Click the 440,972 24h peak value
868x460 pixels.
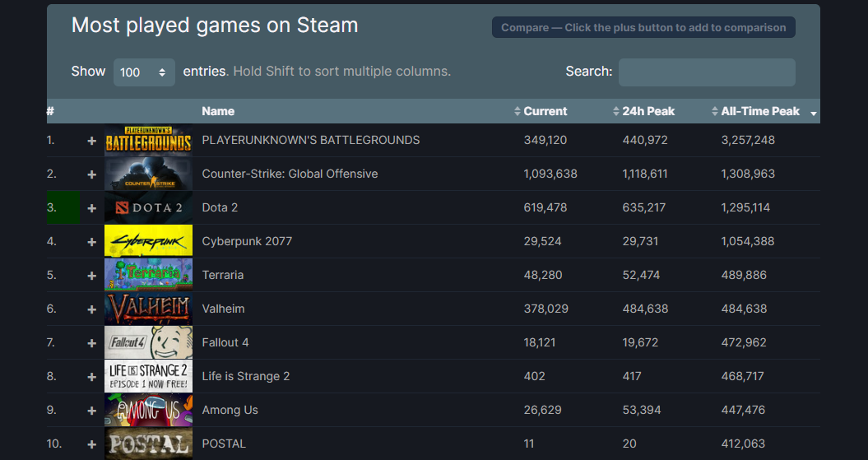(x=645, y=140)
